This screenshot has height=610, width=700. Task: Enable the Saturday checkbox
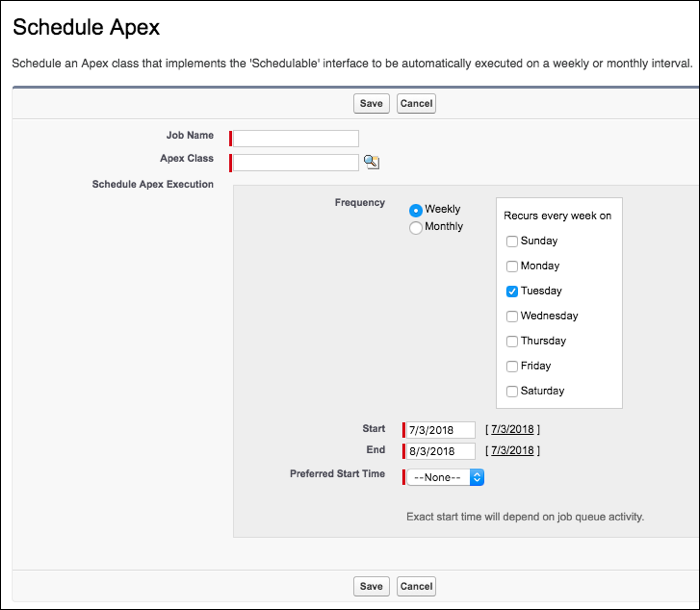512,391
